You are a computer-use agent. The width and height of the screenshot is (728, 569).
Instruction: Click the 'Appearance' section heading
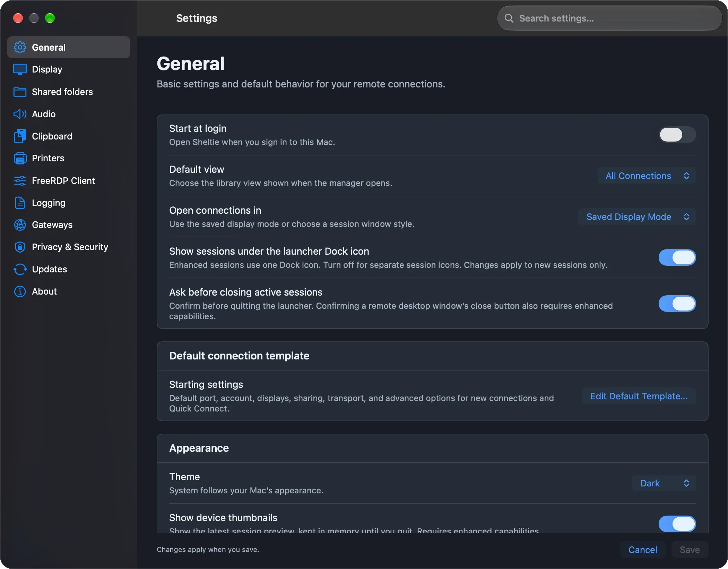[199, 448]
